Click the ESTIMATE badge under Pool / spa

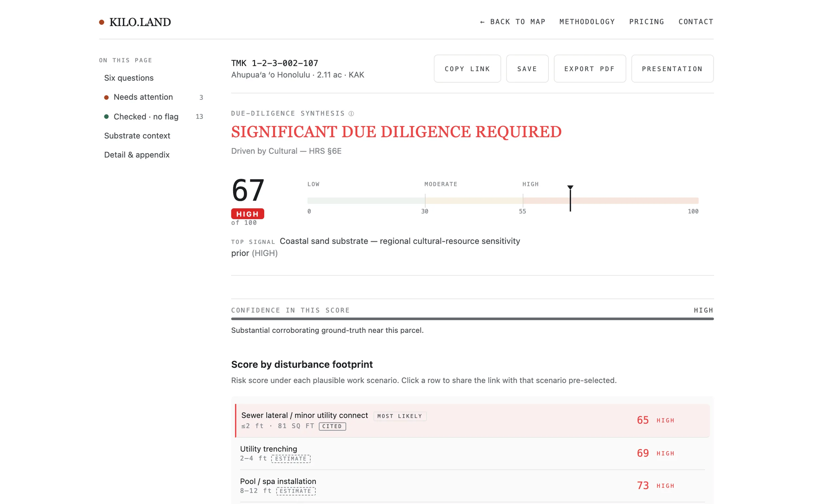click(295, 491)
